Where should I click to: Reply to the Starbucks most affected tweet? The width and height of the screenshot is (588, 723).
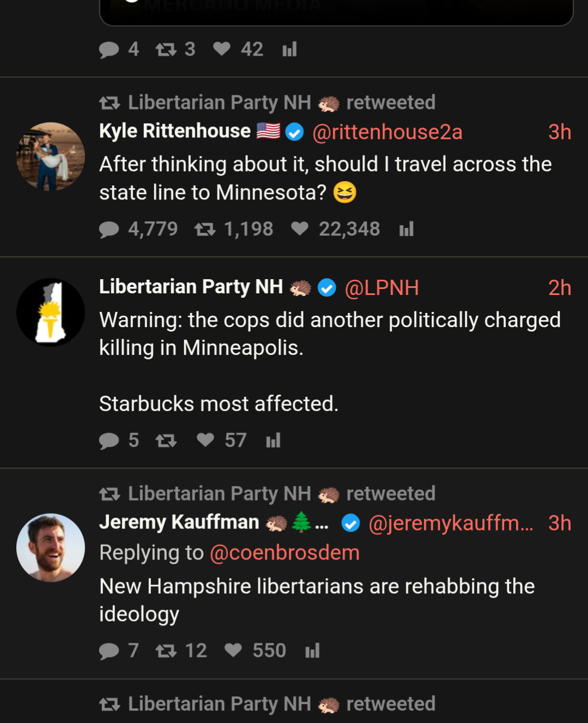point(109,441)
